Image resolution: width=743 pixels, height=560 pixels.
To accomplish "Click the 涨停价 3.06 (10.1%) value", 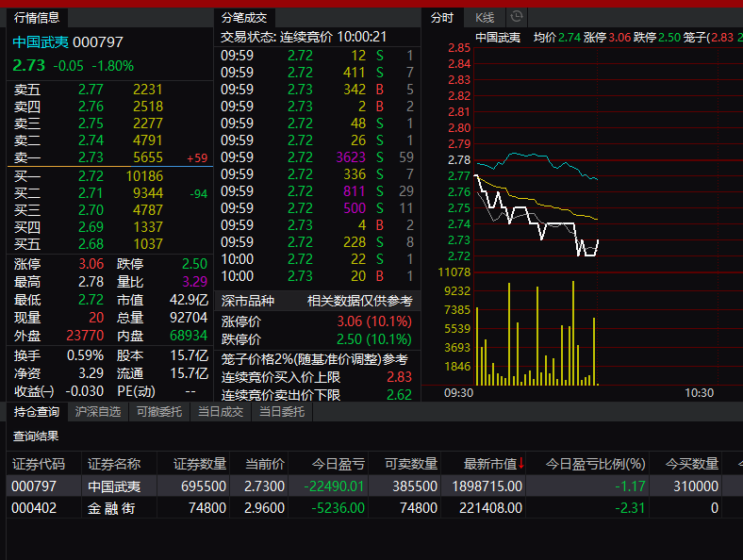I will click(374, 321).
